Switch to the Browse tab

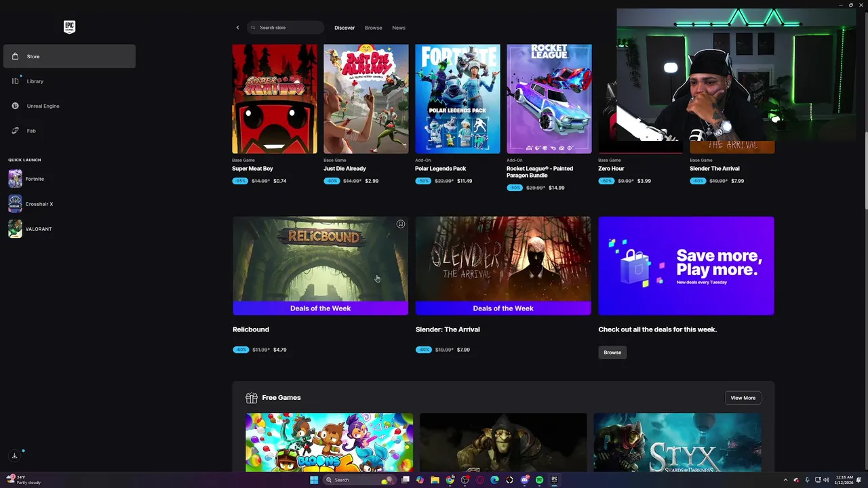click(x=374, y=28)
